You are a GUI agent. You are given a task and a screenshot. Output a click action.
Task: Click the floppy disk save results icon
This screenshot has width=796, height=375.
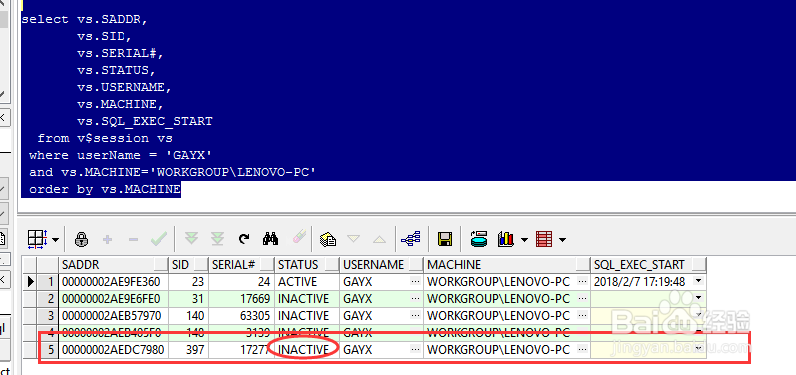point(445,239)
